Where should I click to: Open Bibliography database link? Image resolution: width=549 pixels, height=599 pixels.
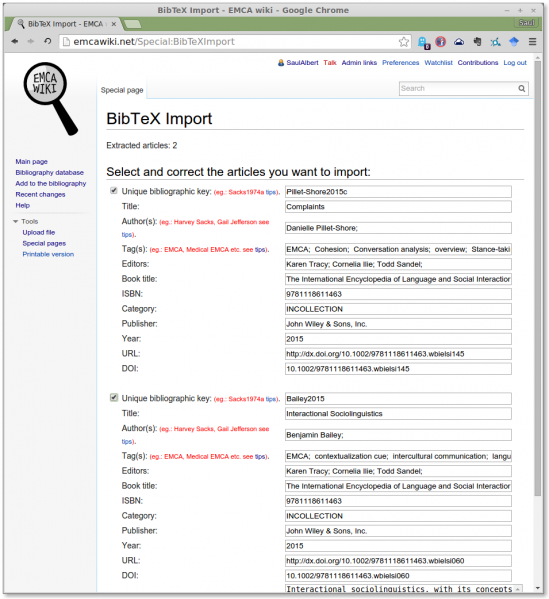click(49, 173)
